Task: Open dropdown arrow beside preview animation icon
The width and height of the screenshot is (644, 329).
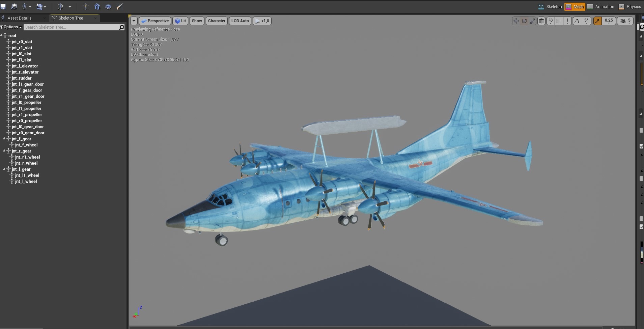Action: tap(30, 7)
